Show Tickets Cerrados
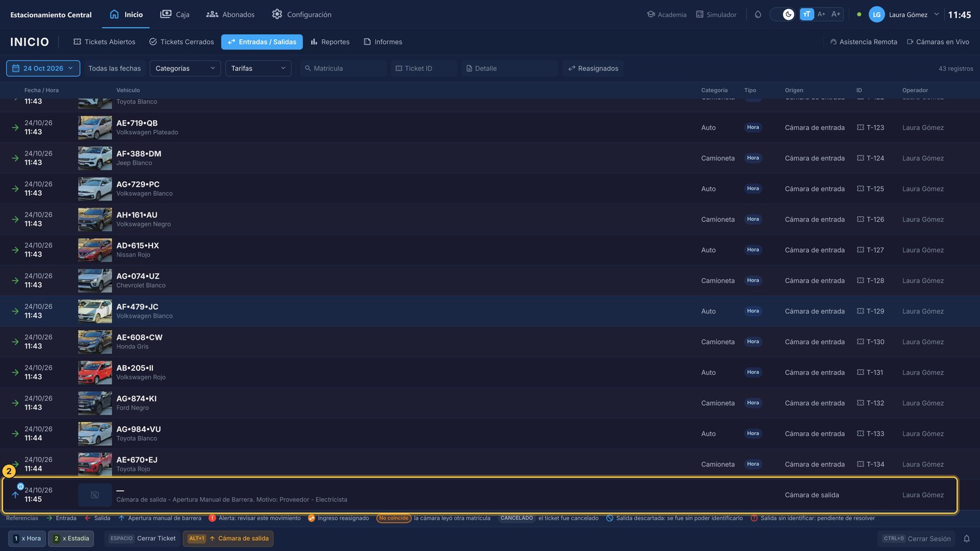 [181, 42]
